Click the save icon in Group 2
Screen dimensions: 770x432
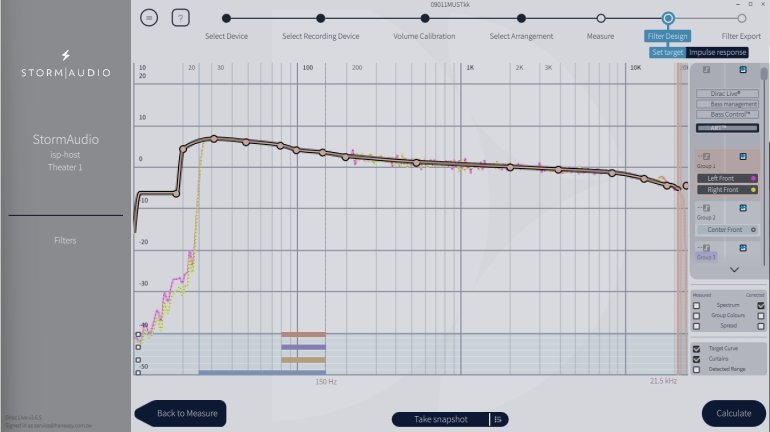coord(743,208)
